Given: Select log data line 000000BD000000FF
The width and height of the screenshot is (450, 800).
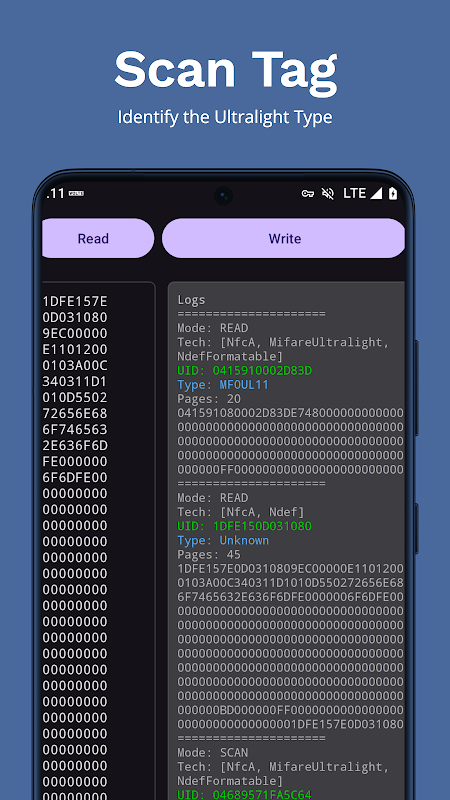Looking at the screenshot, I should [290, 710].
